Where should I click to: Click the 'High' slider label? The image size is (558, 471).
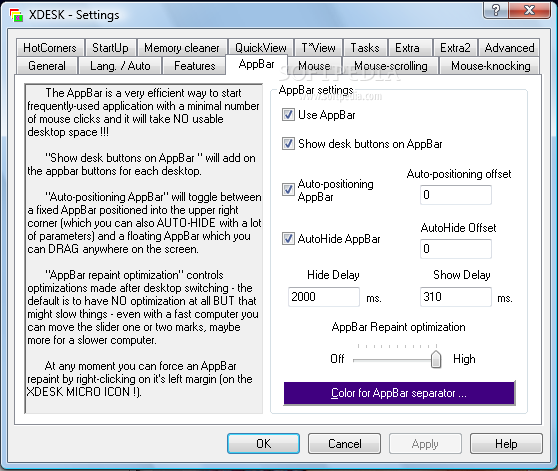pos(464,359)
